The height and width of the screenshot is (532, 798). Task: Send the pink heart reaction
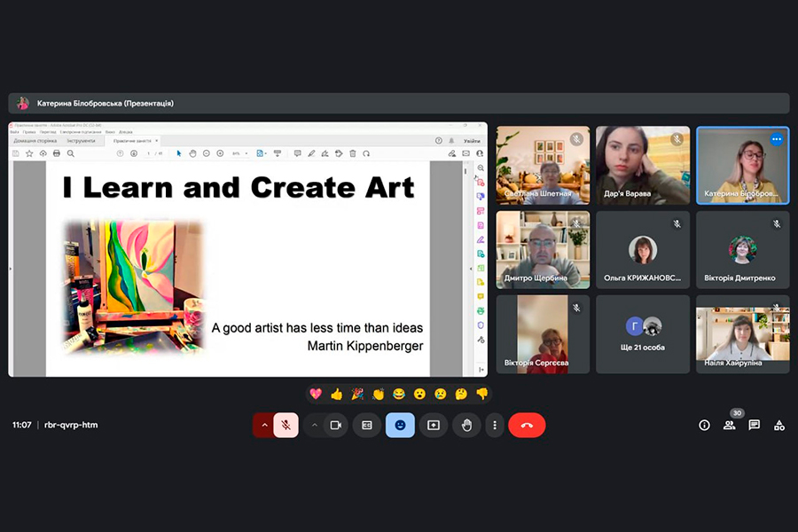316,394
